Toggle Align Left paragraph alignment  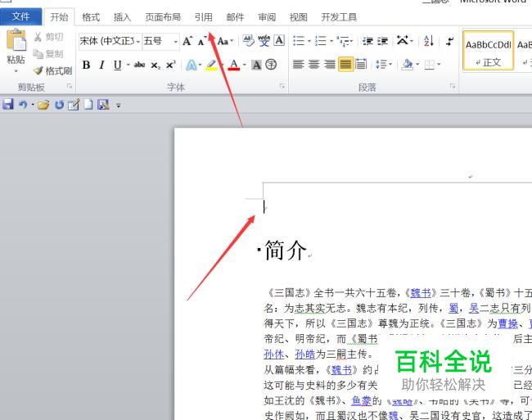tap(298, 64)
